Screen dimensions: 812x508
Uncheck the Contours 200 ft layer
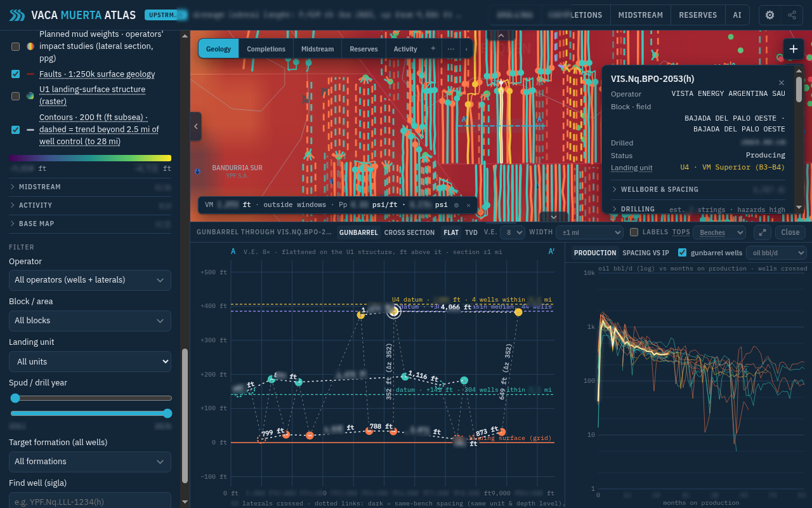pyautogui.click(x=16, y=130)
